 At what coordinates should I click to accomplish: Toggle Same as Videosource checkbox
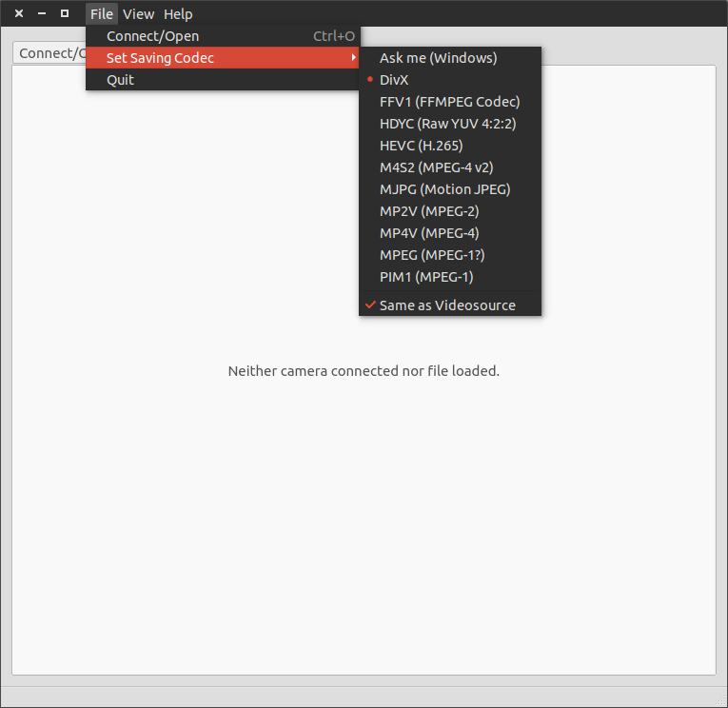click(x=450, y=305)
